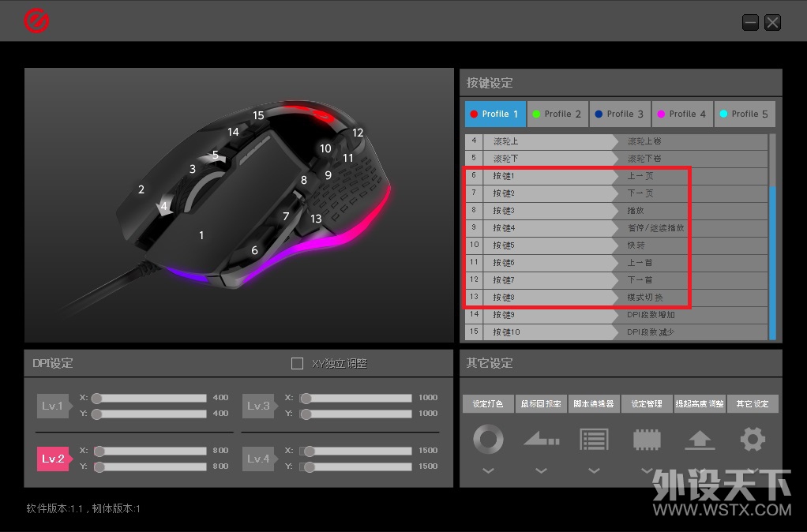This screenshot has width=807, height=532.
Task: Switch to the Profile 3 tab
Action: (x=620, y=114)
